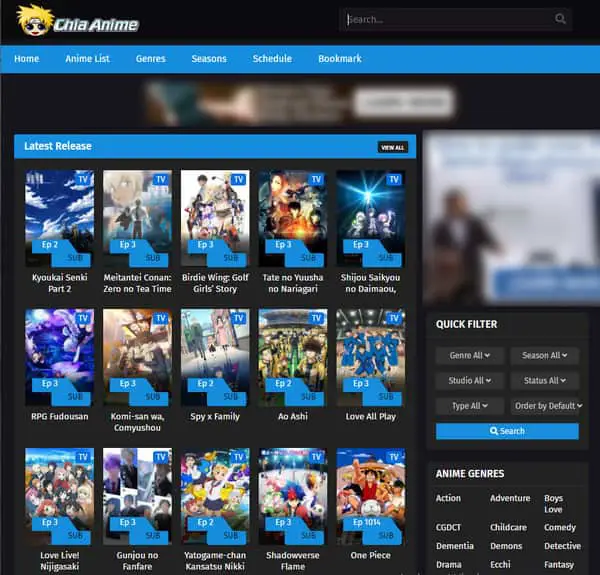Open the Schedule menu item
The height and width of the screenshot is (575, 600).
click(272, 59)
